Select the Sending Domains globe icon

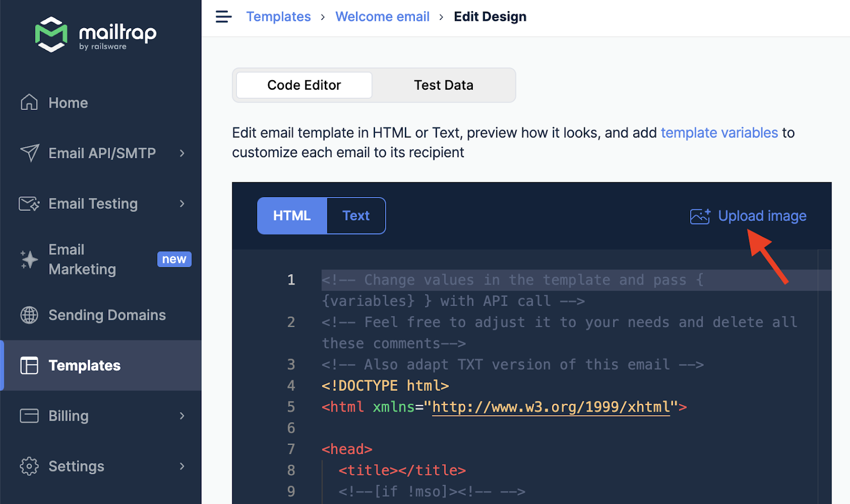click(29, 315)
